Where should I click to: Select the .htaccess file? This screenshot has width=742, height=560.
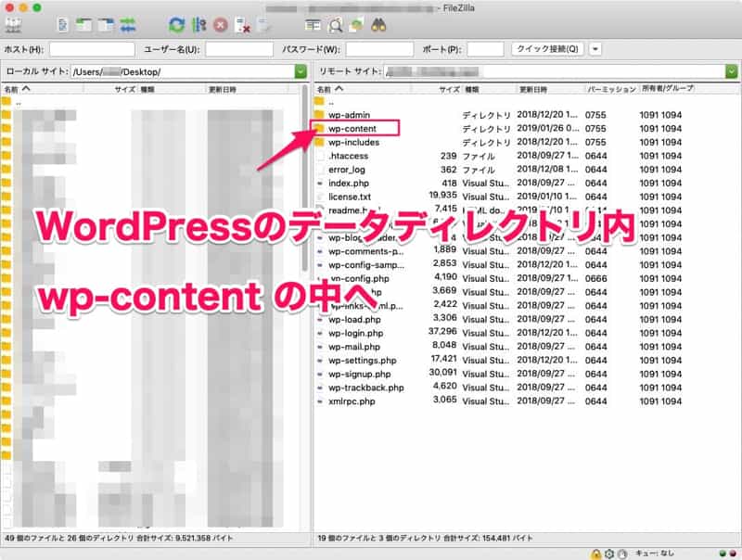(349, 156)
